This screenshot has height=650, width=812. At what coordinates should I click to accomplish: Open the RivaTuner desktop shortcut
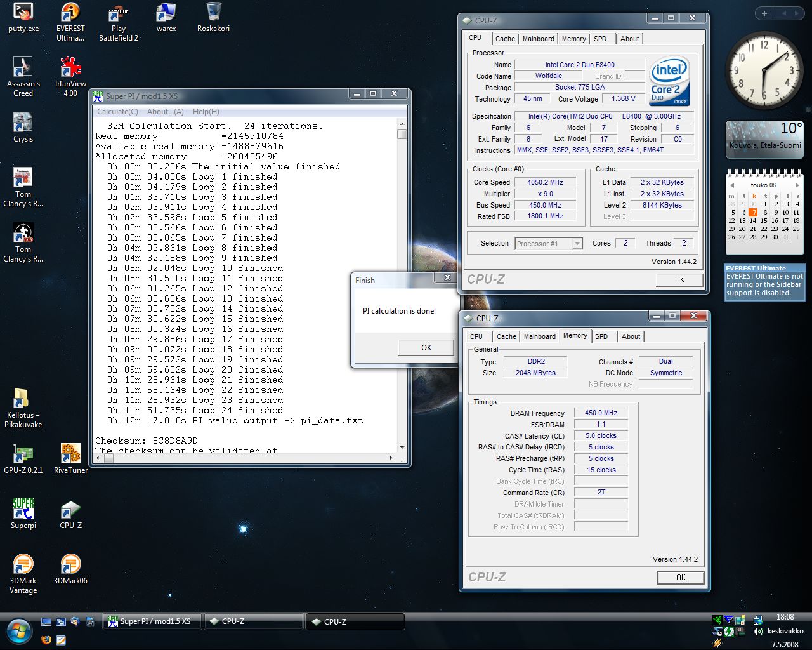coord(70,459)
